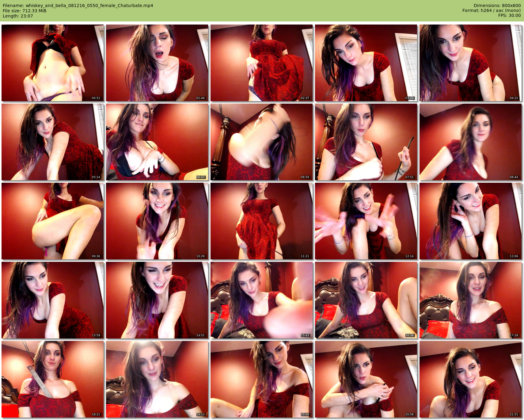Image resolution: width=524 pixels, height=420 pixels.
Task: Click the 10:29 thumbnail
Action: tap(157, 221)
